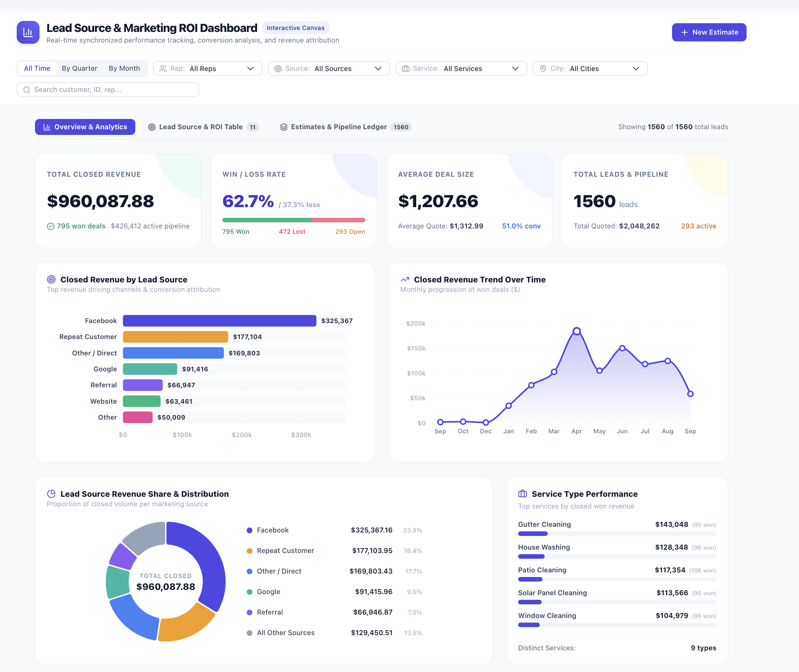Go to Estimates & Pipeline Ledger tab
The image size is (799, 672).
pyautogui.click(x=346, y=127)
